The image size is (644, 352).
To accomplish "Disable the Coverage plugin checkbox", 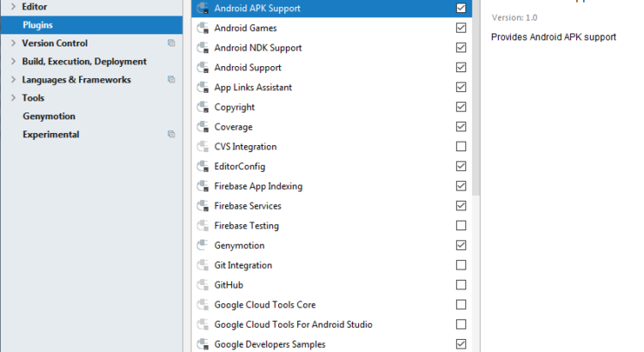I will tap(461, 127).
